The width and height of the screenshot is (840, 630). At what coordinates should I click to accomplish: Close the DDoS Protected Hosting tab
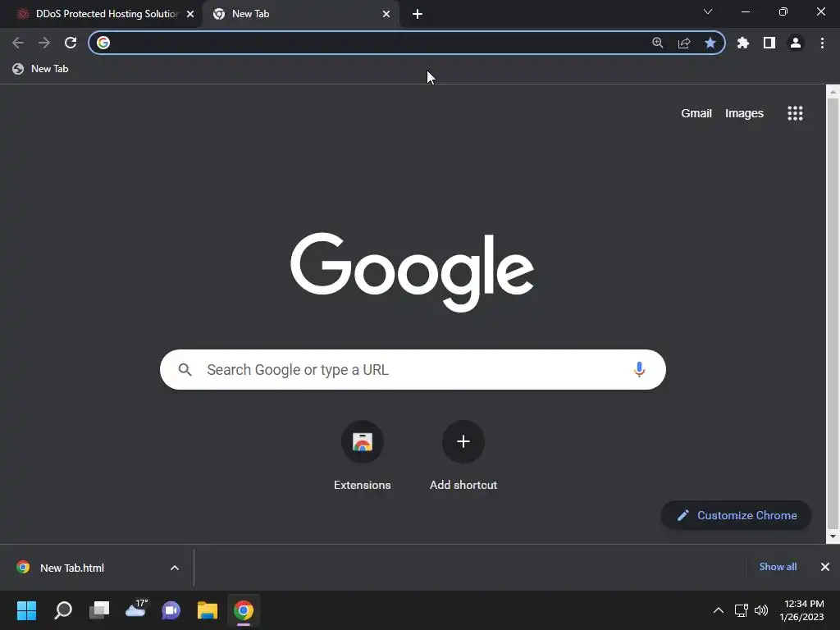pyautogui.click(x=190, y=14)
